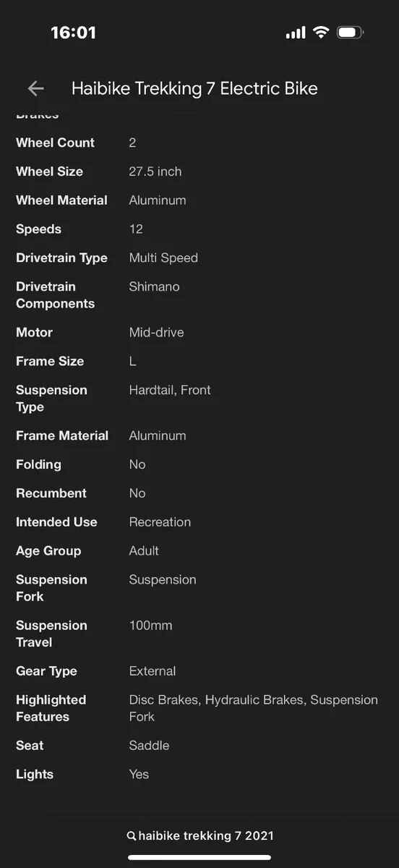Tap the battery status icon

tap(350, 32)
